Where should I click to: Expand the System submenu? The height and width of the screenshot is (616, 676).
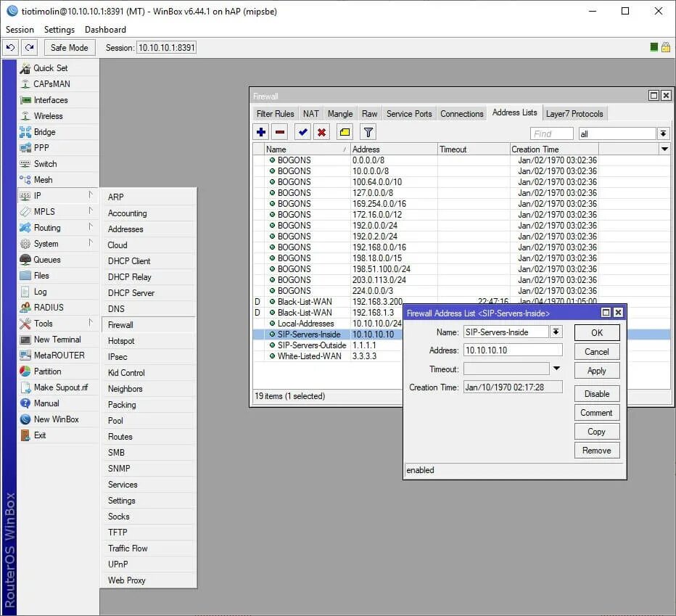58,244
